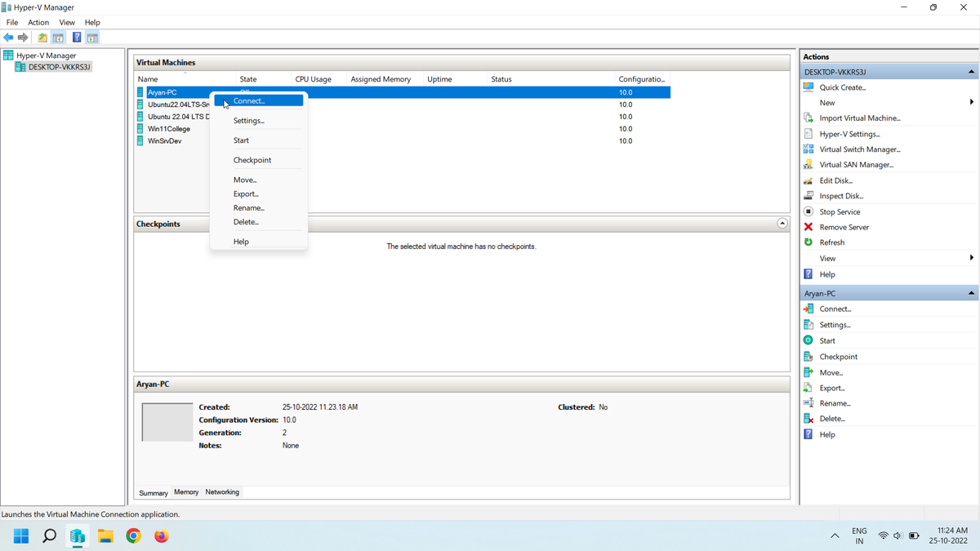Click the blue Help question-mark toolbar icon
Image resolution: width=980 pixels, height=551 pixels.
tap(77, 38)
